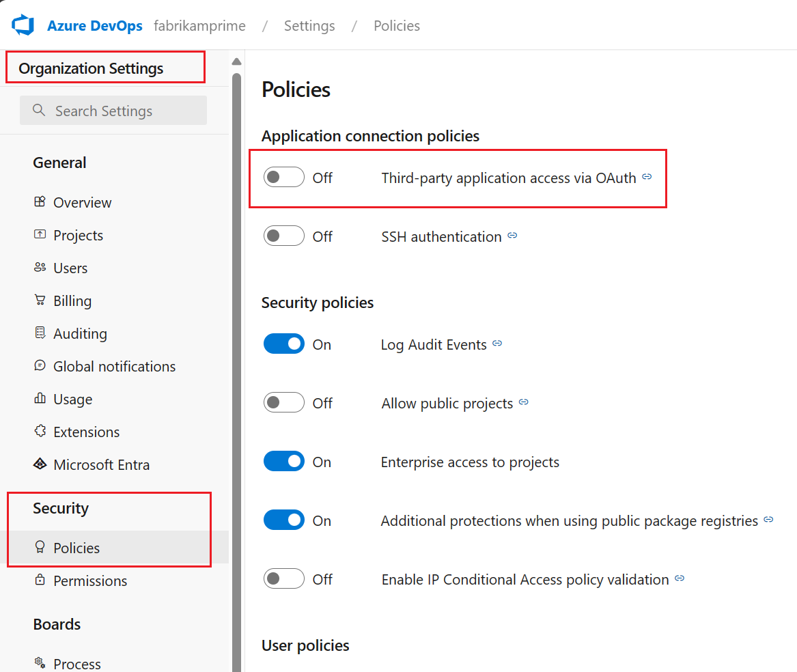Click the Organization Settings heading

coord(91,68)
